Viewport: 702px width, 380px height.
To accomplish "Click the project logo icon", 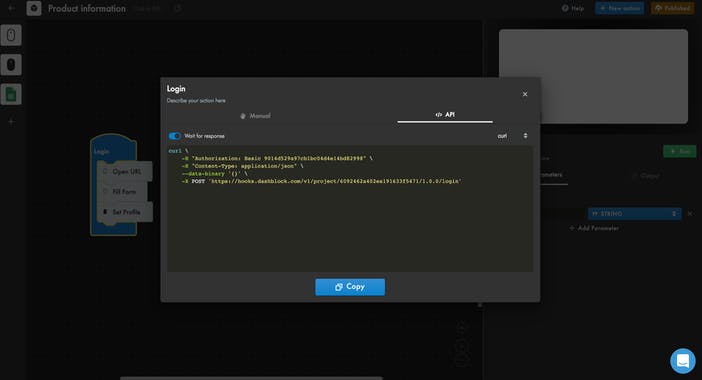I will (34, 8).
